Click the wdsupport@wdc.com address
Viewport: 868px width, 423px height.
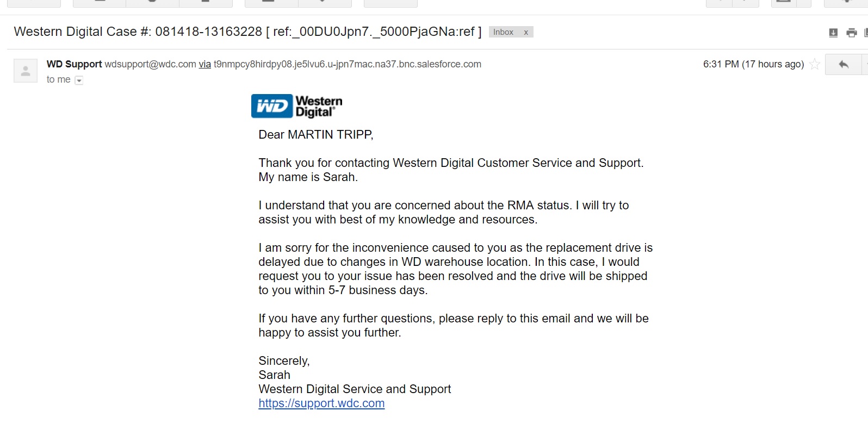(x=150, y=64)
